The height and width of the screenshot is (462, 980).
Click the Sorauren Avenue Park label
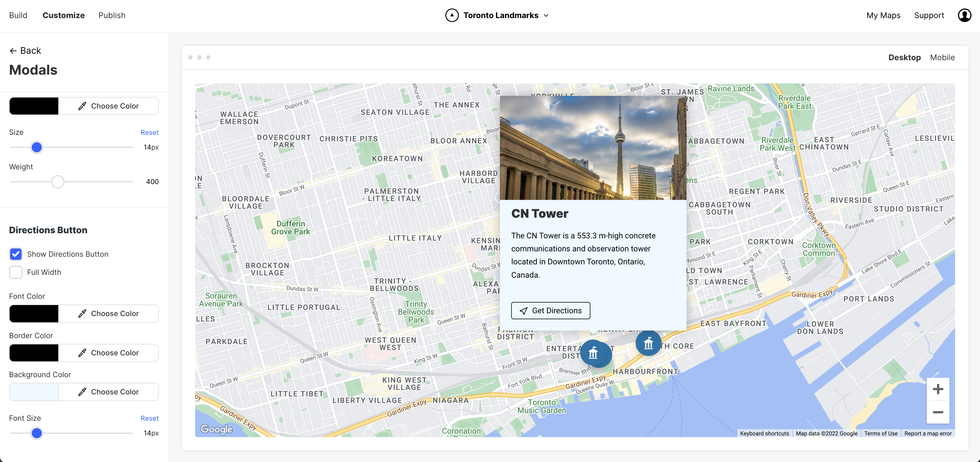[x=221, y=300]
